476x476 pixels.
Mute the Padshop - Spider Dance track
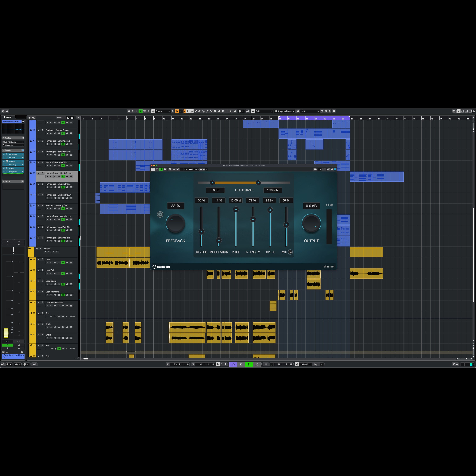38,130
